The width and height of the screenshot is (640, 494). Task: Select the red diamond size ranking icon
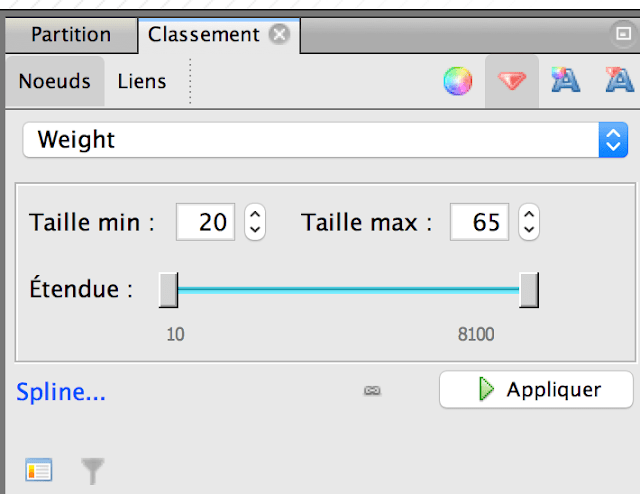click(x=512, y=81)
